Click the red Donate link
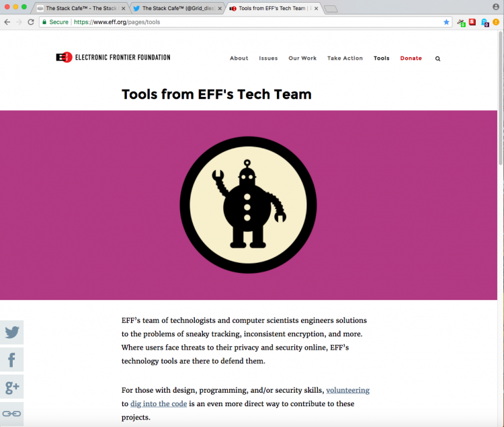The image size is (504, 427). pyautogui.click(x=411, y=59)
